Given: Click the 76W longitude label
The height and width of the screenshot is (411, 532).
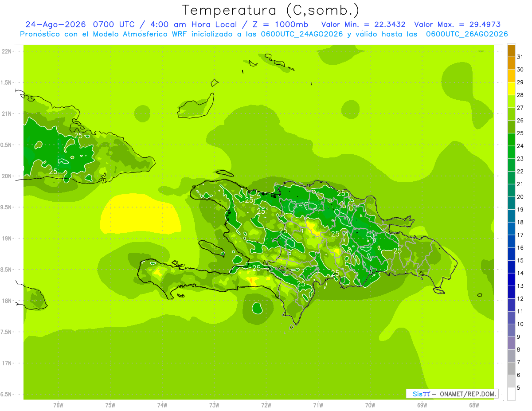Looking at the screenshot, I should click(58, 405).
